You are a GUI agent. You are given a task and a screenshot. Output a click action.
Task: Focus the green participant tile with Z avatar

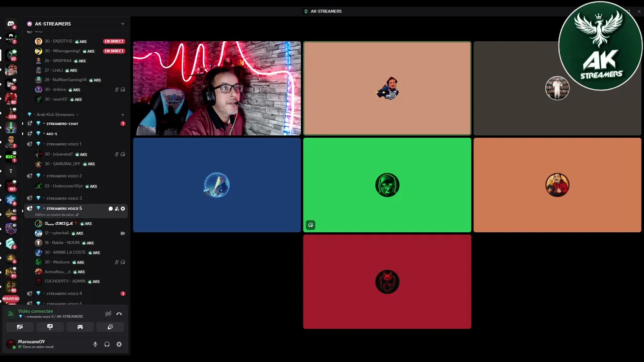pyautogui.click(x=387, y=185)
